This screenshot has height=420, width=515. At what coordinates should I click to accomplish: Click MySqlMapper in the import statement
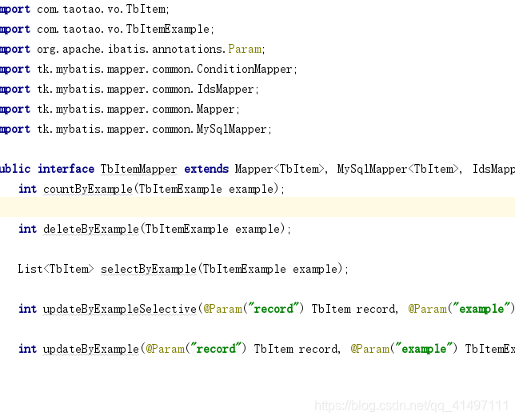pyautogui.click(x=232, y=129)
